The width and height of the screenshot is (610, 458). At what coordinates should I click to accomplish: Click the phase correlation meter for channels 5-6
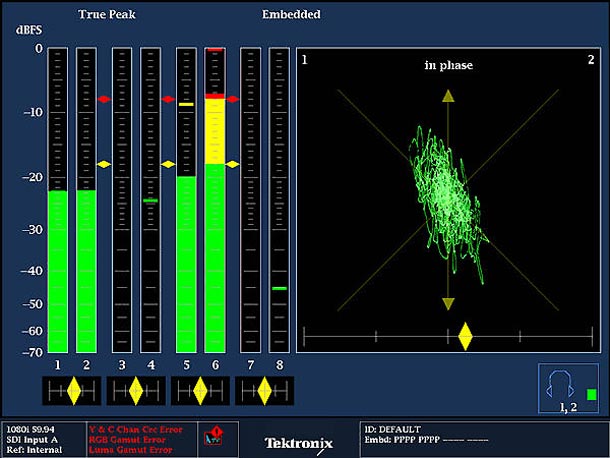tap(200, 391)
